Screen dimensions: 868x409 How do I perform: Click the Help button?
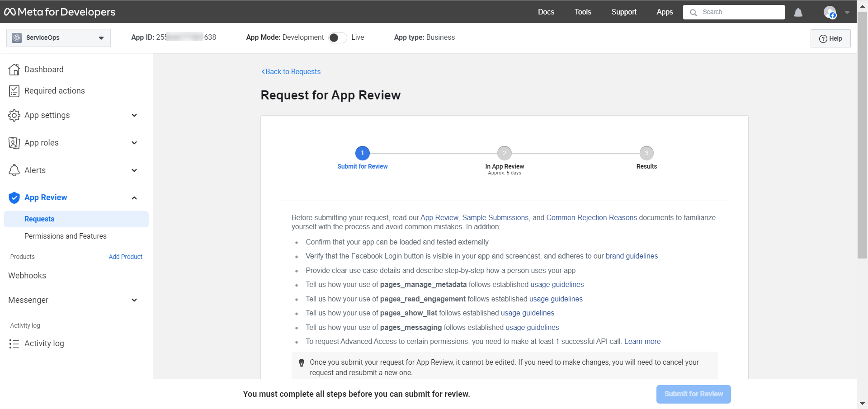coord(830,38)
